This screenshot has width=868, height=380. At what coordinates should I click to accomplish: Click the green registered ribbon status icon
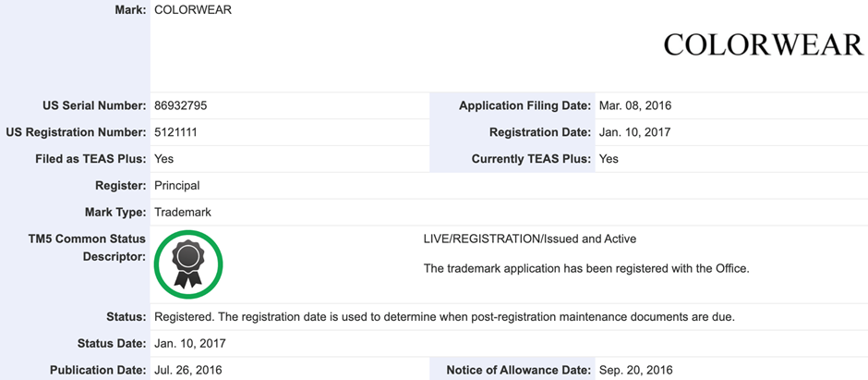point(188,264)
